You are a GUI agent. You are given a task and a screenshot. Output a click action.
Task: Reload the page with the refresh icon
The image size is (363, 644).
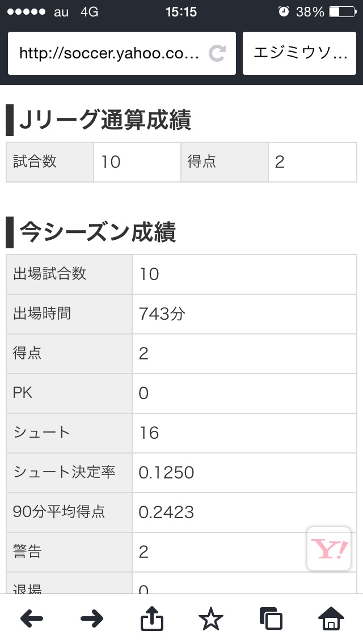(217, 53)
